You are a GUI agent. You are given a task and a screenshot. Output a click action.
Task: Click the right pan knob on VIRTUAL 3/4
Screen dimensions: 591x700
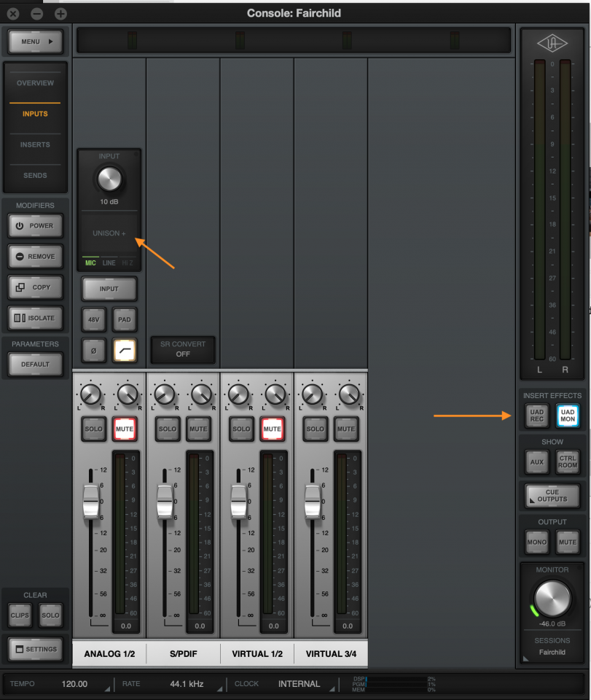(349, 394)
